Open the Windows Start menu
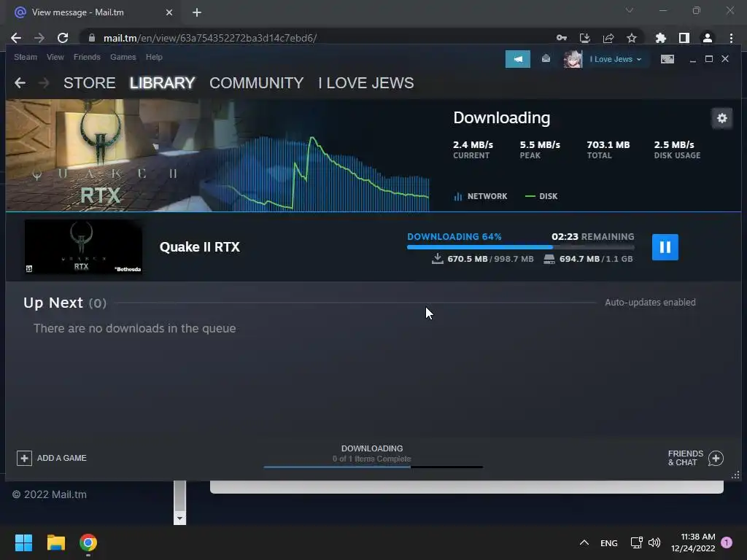The image size is (747, 560). pyautogui.click(x=23, y=542)
